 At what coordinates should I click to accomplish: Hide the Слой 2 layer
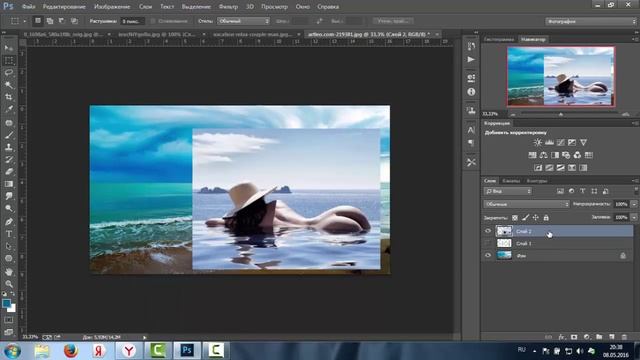(x=488, y=231)
